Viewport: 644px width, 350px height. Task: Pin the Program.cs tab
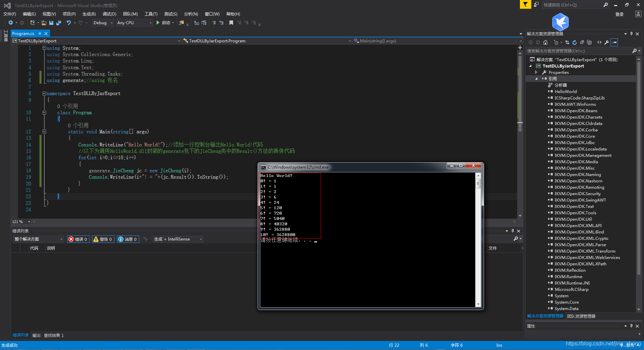[x=40, y=34]
